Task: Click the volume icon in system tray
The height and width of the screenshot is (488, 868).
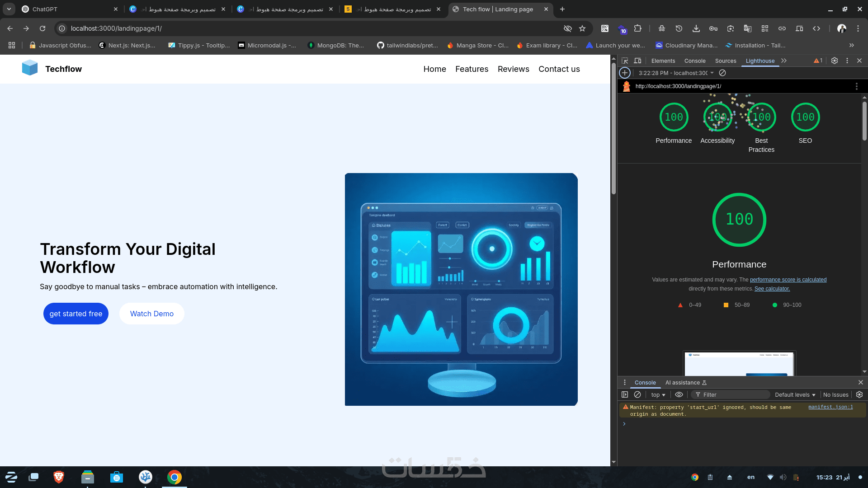Action: [783, 477]
